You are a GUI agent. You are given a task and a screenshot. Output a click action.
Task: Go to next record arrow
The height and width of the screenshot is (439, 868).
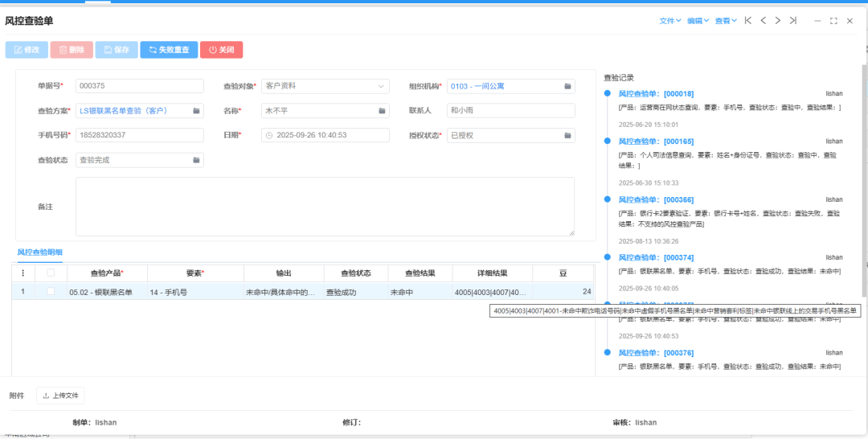(778, 20)
